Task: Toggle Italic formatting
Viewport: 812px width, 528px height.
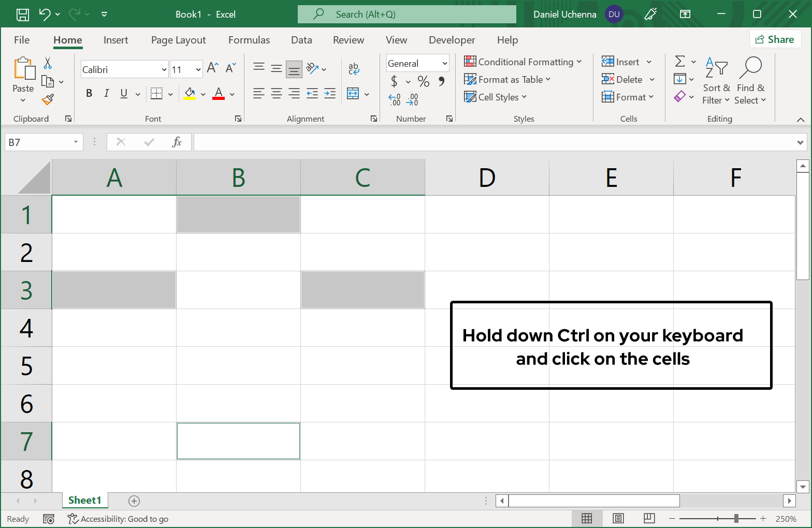Action: pos(106,93)
